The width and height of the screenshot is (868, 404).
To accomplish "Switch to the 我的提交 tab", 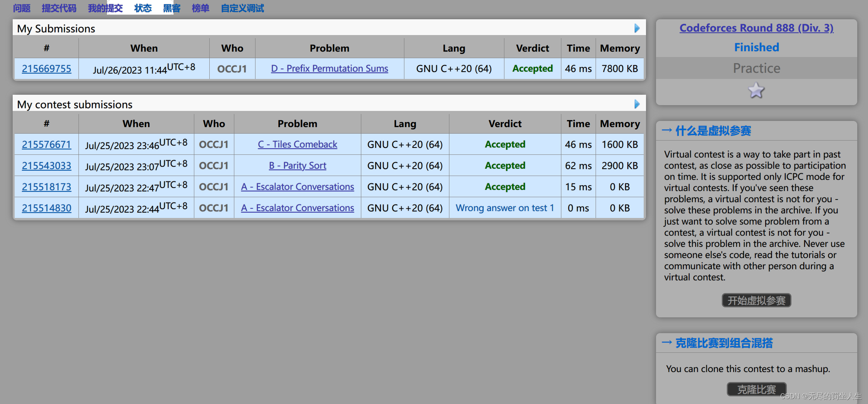I will (105, 8).
